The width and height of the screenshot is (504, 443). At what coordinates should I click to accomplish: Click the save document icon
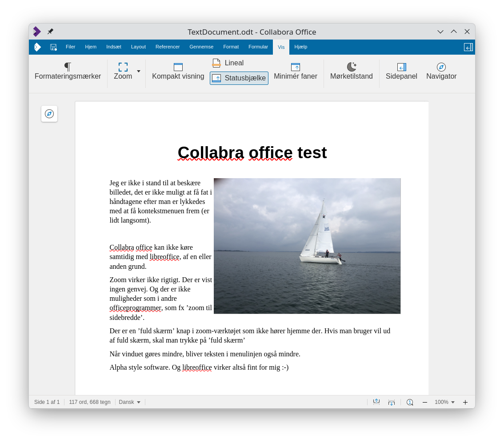tap(53, 47)
